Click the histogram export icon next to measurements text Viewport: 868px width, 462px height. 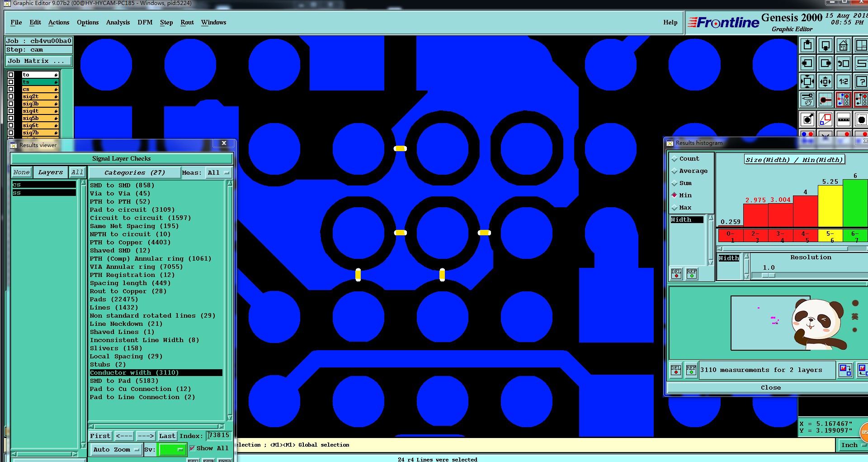pyautogui.click(x=845, y=370)
